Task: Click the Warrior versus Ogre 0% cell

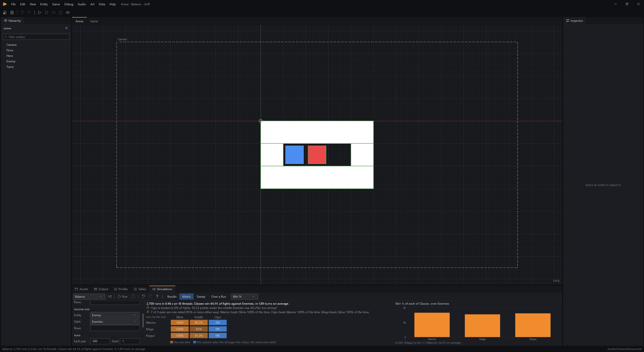Action: (x=218, y=323)
